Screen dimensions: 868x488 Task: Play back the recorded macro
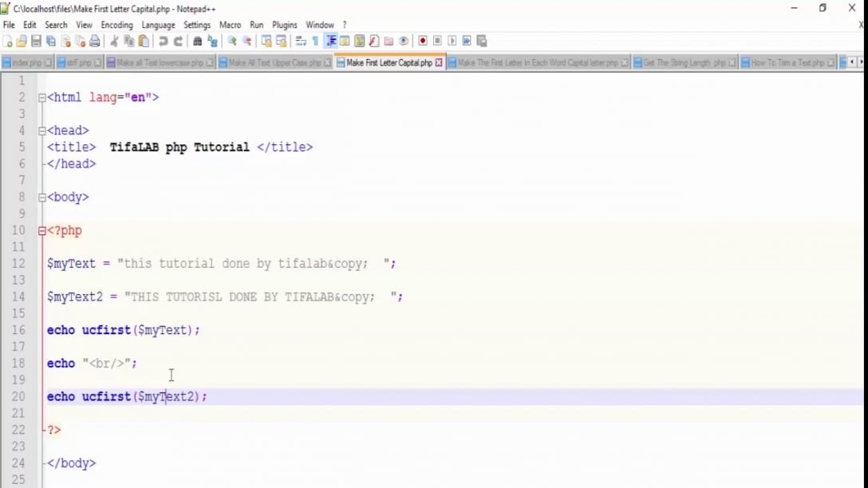(452, 41)
